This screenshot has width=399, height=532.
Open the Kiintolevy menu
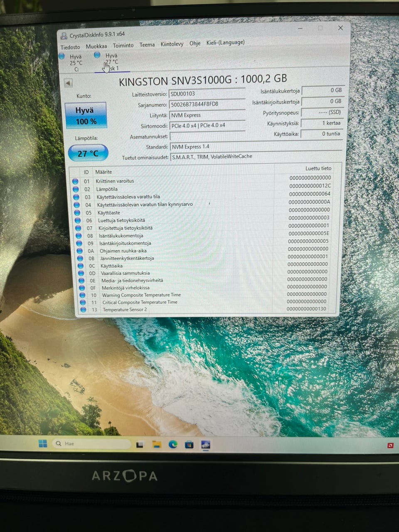tap(172, 44)
